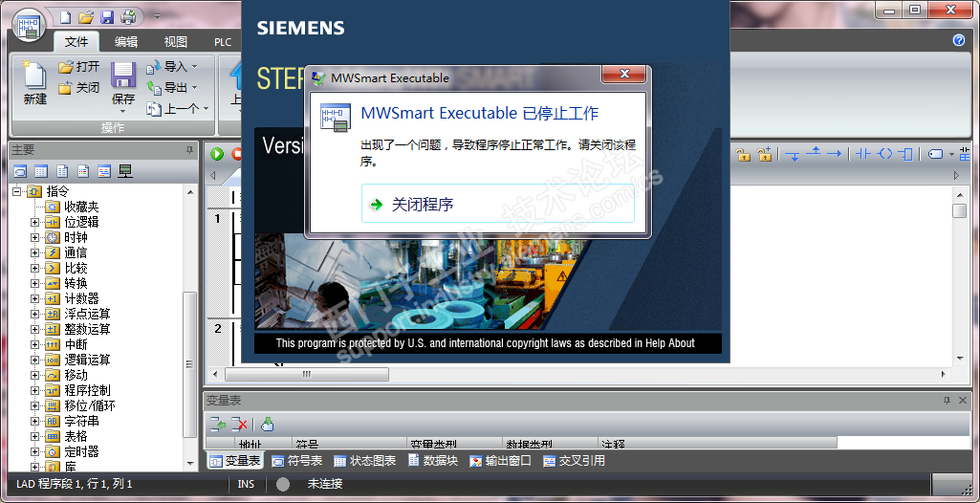Switch to the 视图 ribbon tab
The width and height of the screenshot is (980, 503).
click(x=176, y=42)
